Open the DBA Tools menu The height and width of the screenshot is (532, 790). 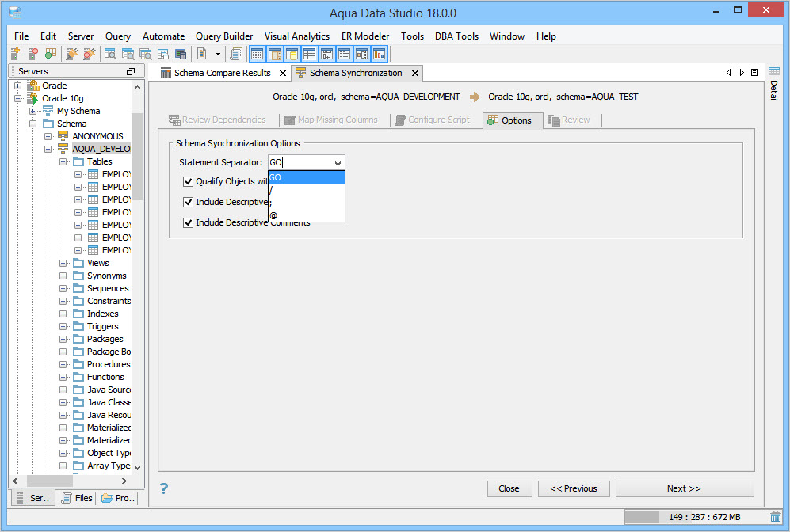pos(457,36)
